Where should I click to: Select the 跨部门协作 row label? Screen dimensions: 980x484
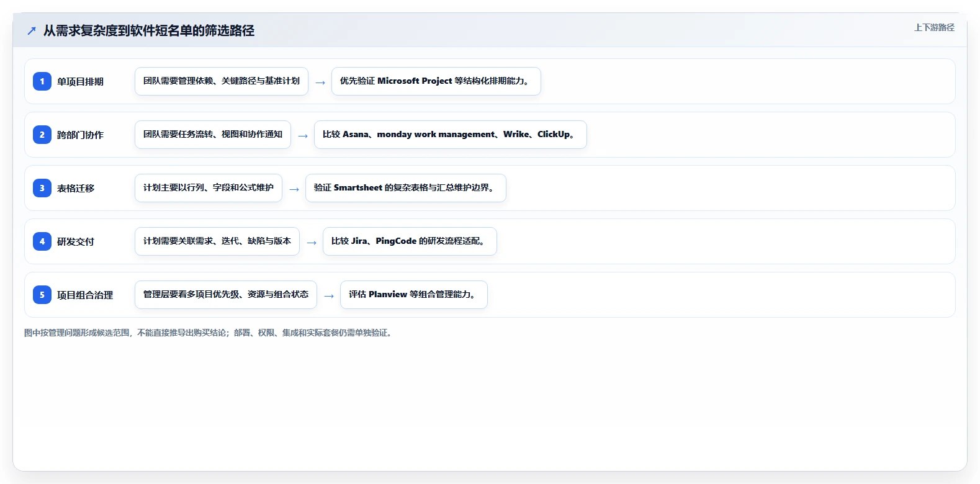(80, 135)
